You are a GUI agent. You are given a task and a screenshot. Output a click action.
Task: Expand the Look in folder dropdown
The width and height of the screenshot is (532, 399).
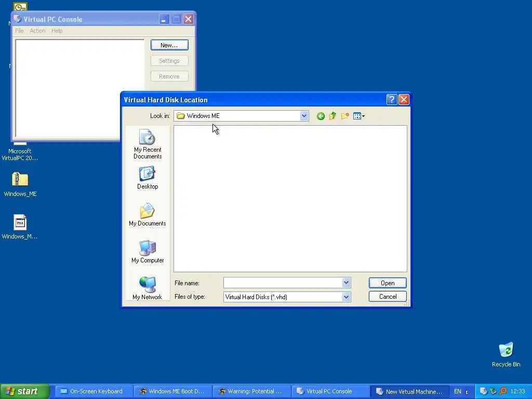[x=304, y=116]
